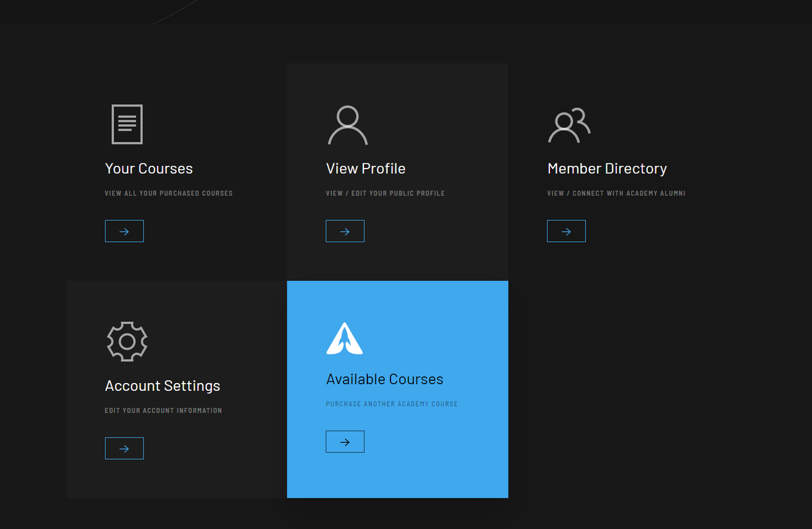This screenshot has width=812, height=529.
Task: Click the arrow button under View Profile
Action: click(x=345, y=231)
